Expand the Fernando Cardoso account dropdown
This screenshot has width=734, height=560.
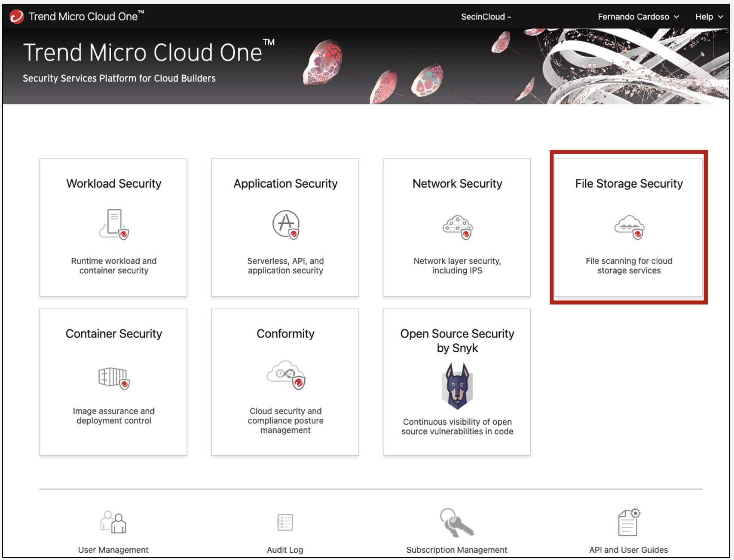point(638,17)
